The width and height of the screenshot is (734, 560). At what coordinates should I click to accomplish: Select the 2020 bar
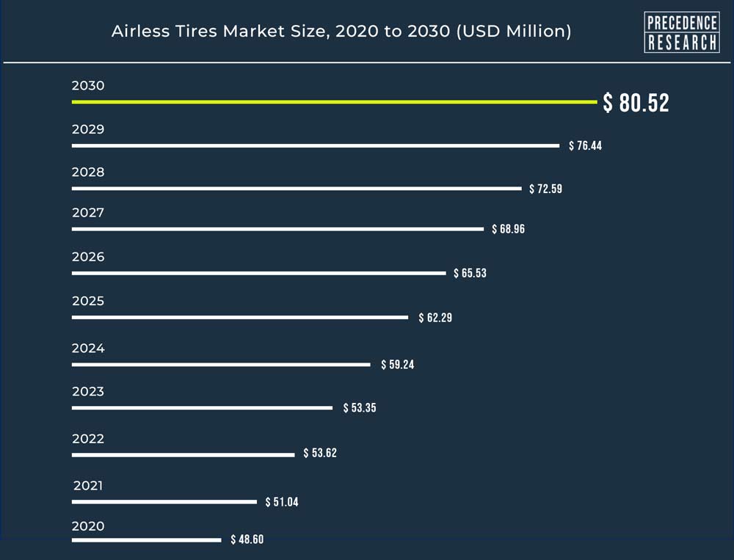147,540
